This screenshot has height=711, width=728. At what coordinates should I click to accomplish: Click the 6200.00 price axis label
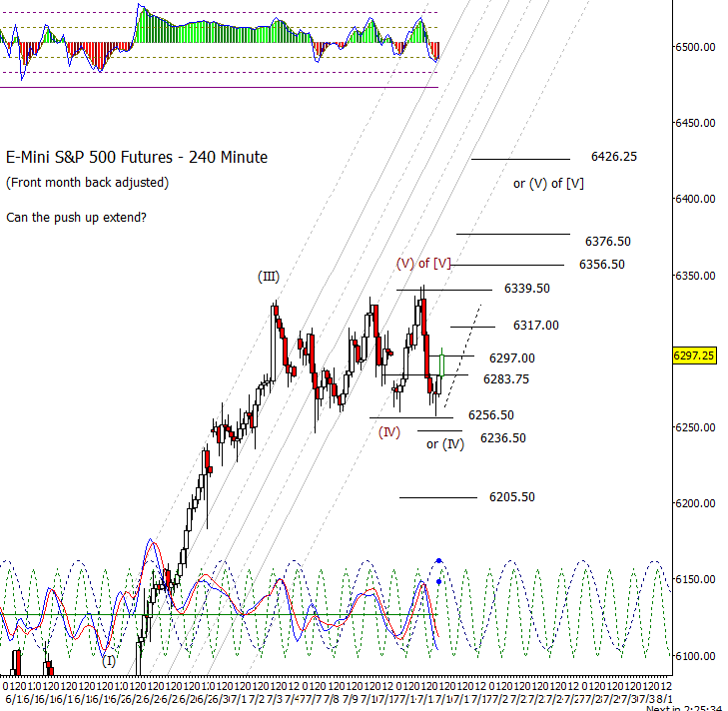coord(695,503)
